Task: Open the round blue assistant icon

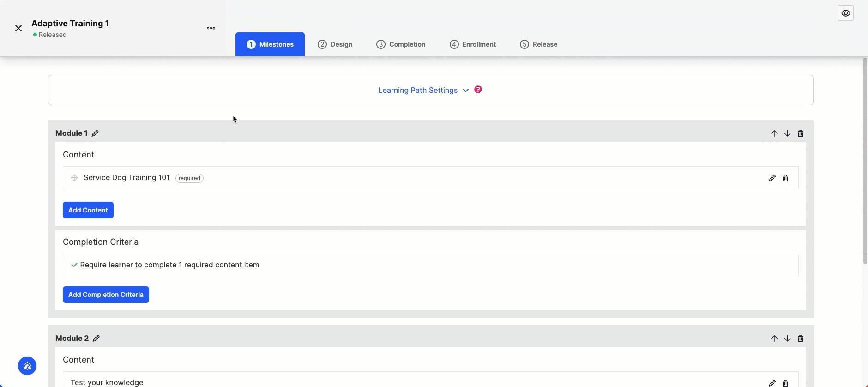Action: [27, 366]
